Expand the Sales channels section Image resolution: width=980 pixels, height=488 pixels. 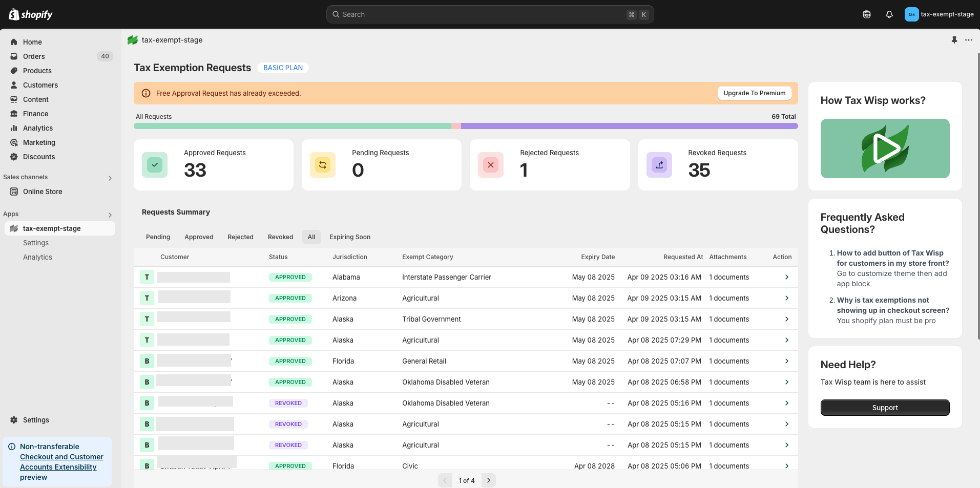[110, 178]
